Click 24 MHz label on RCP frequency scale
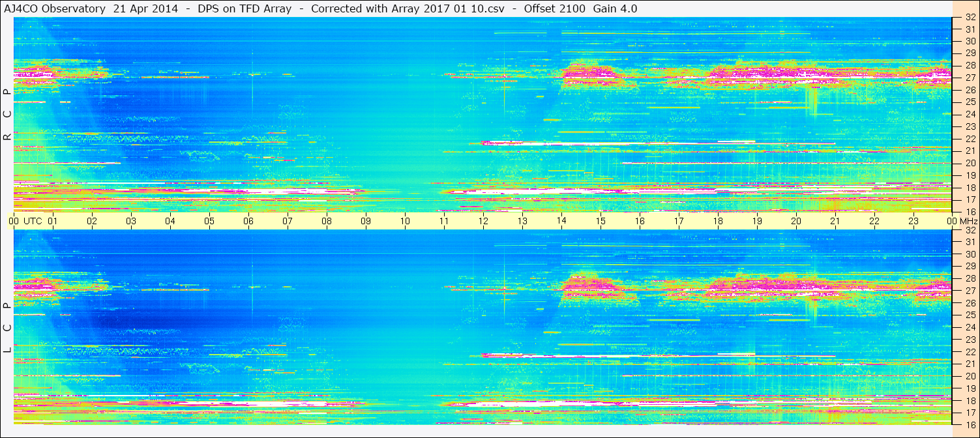 click(970, 115)
